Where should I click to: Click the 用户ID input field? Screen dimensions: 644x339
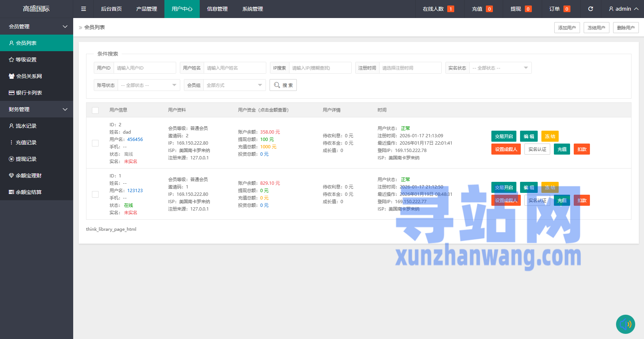tap(145, 68)
